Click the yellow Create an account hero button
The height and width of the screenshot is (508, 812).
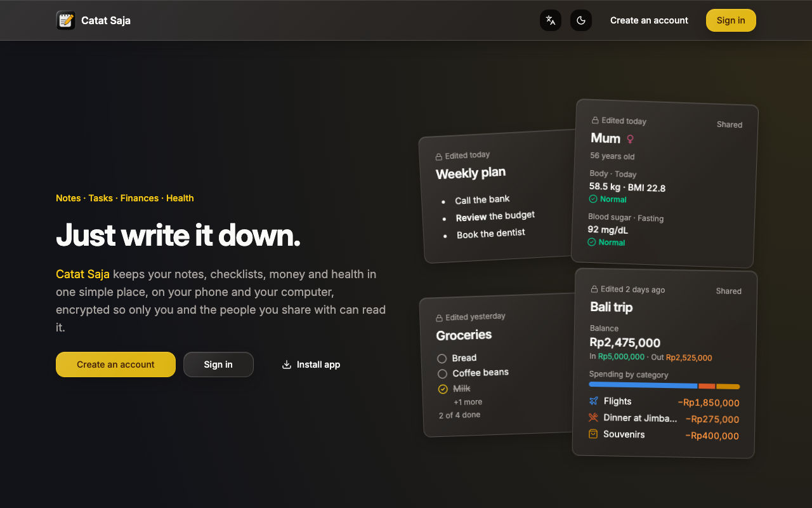click(115, 364)
